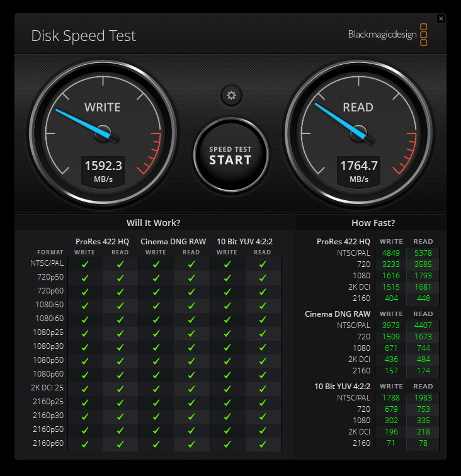Screen dimensions: 461x476
Task: Open the settings gear above Start
Action: [x=231, y=95]
